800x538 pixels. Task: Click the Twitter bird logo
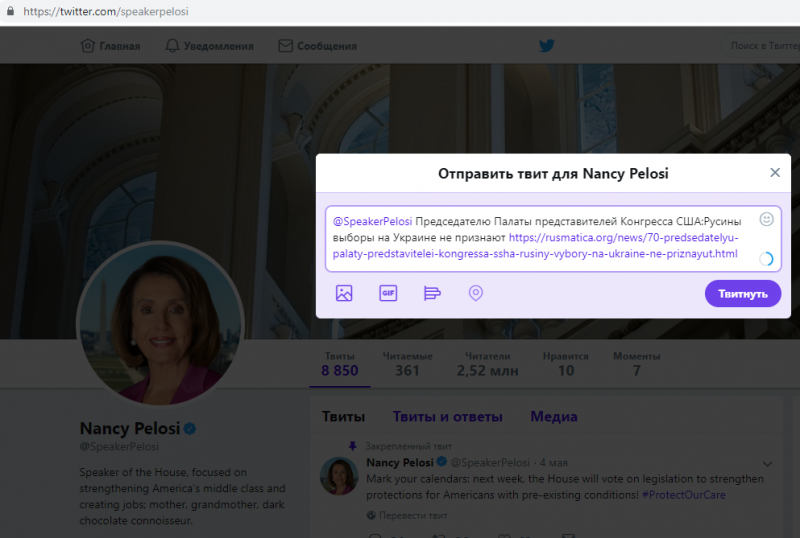tap(546, 45)
